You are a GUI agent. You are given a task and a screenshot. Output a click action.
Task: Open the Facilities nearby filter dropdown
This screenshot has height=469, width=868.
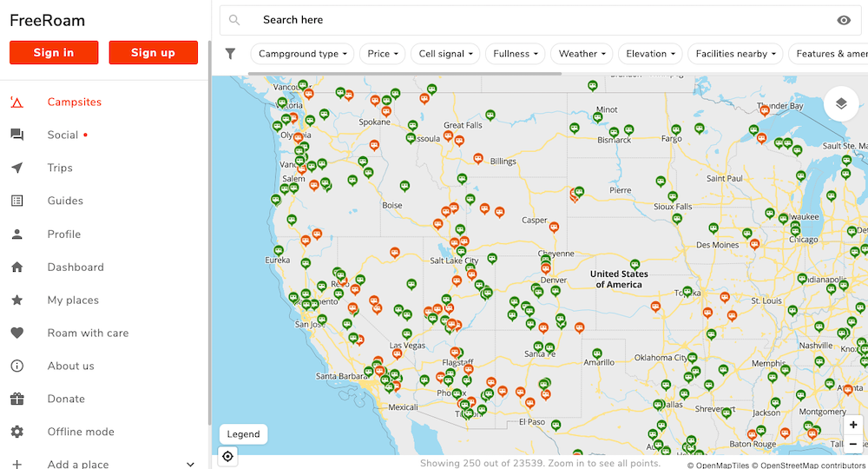735,54
